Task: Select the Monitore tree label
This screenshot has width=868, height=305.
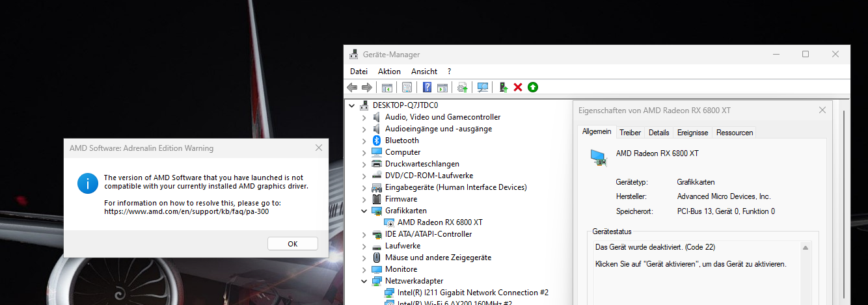Action: [401, 269]
